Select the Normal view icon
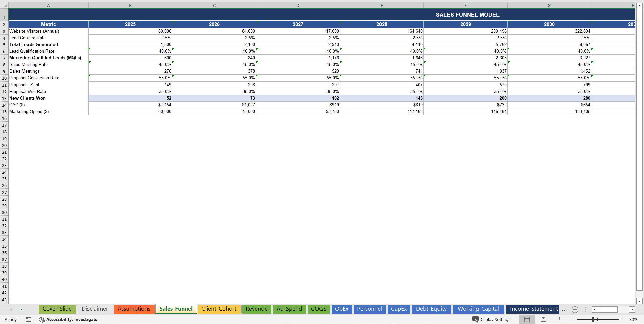Image resolution: width=644 pixels, height=324 pixels. click(527, 319)
